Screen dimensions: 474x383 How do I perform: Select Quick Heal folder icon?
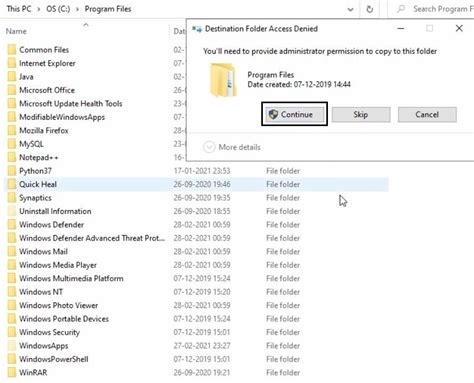(x=12, y=184)
